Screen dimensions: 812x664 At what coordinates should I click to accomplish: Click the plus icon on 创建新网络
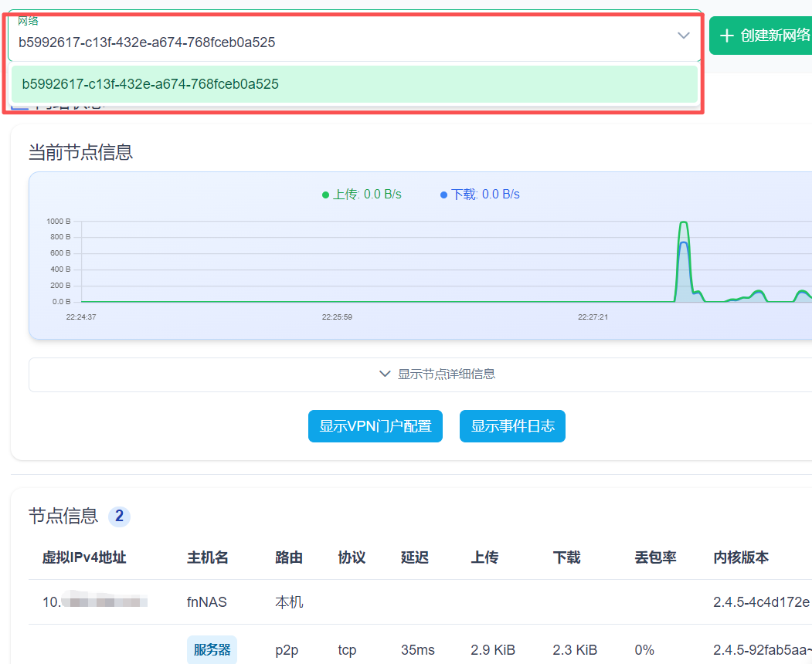click(726, 35)
